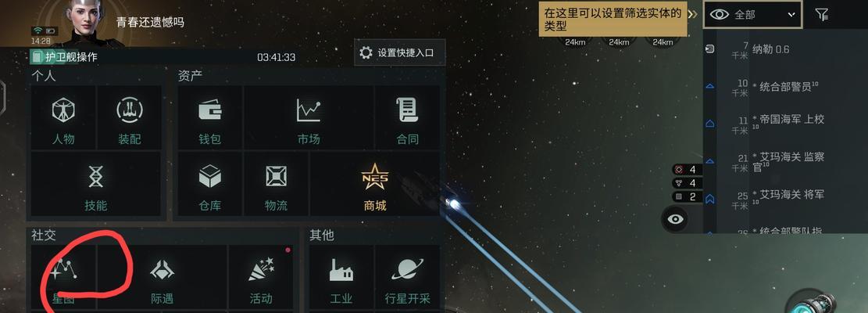Click 设置快捷入口 shortcut settings button
The height and width of the screenshot is (313, 868).
pos(400,52)
